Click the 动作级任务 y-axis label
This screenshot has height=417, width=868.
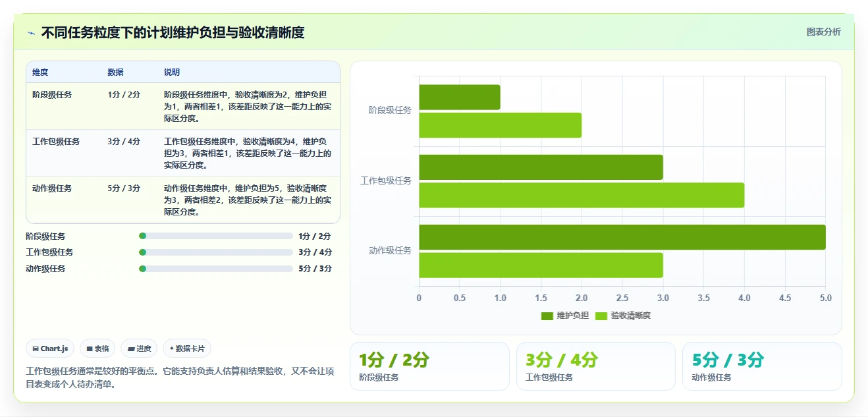tap(390, 251)
